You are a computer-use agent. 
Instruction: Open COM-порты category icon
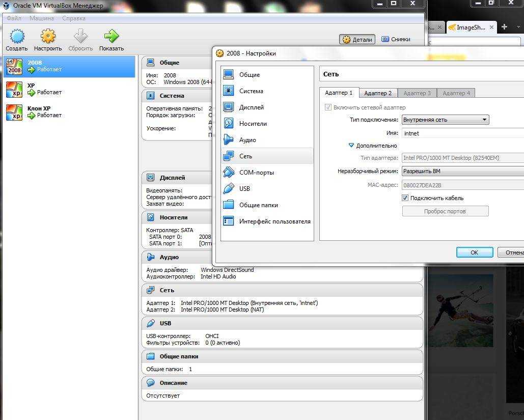coord(229,173)
